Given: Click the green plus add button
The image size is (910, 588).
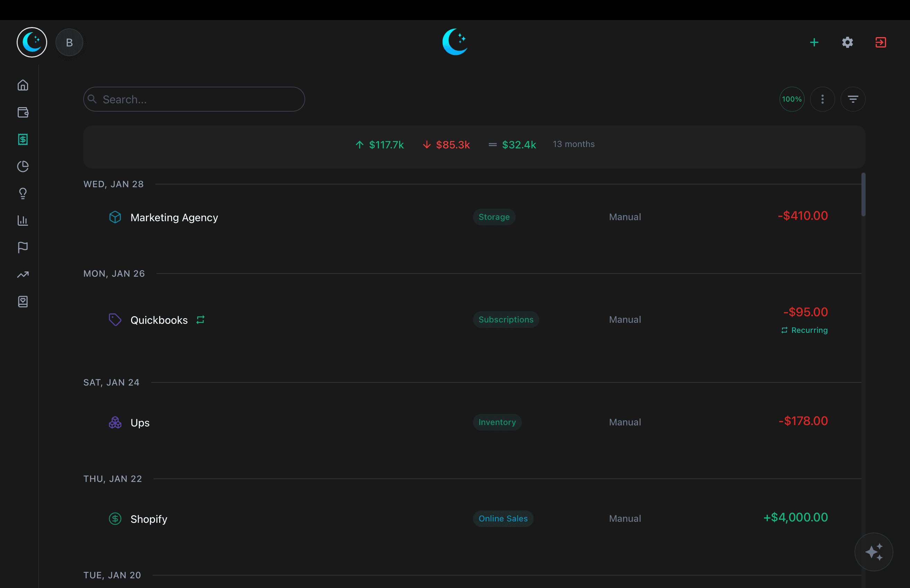Looking at the screenshot, I should [814, 42].
